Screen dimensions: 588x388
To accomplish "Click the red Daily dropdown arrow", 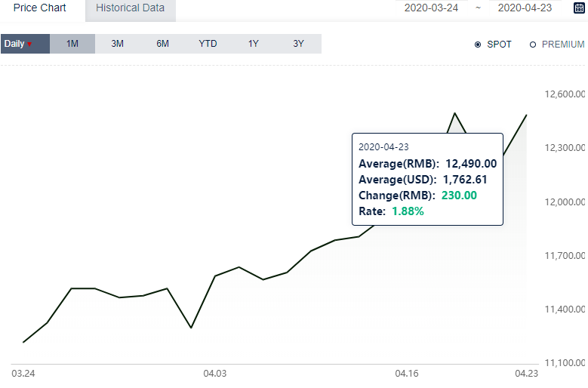I will click(29, 45).
